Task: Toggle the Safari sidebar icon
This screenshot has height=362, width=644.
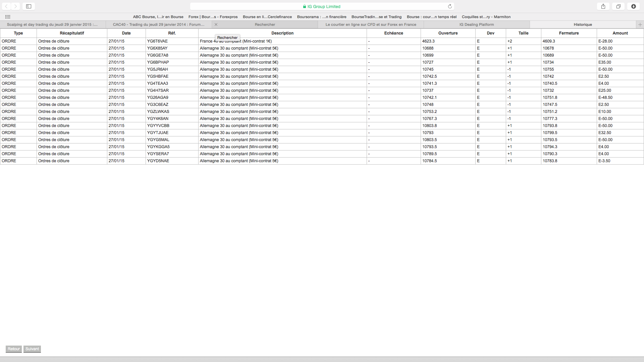Action: [x=29, y=6]
